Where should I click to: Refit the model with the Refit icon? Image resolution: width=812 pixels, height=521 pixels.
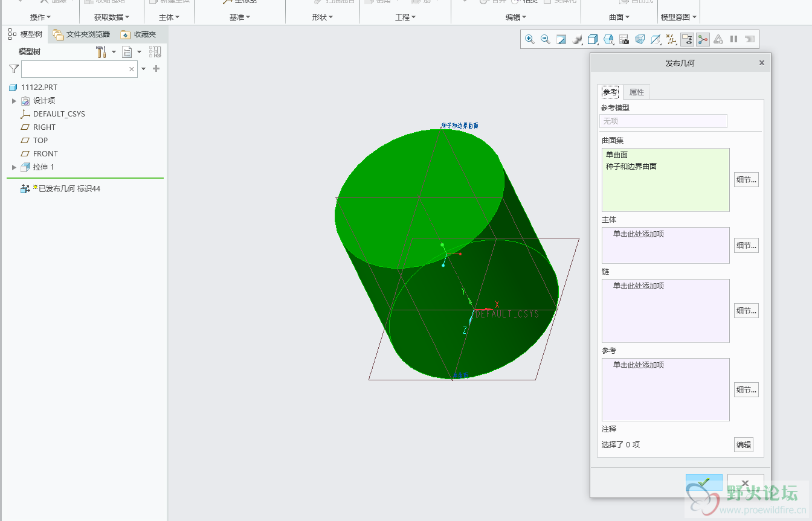pyautogui.click(x=561, y=39)
